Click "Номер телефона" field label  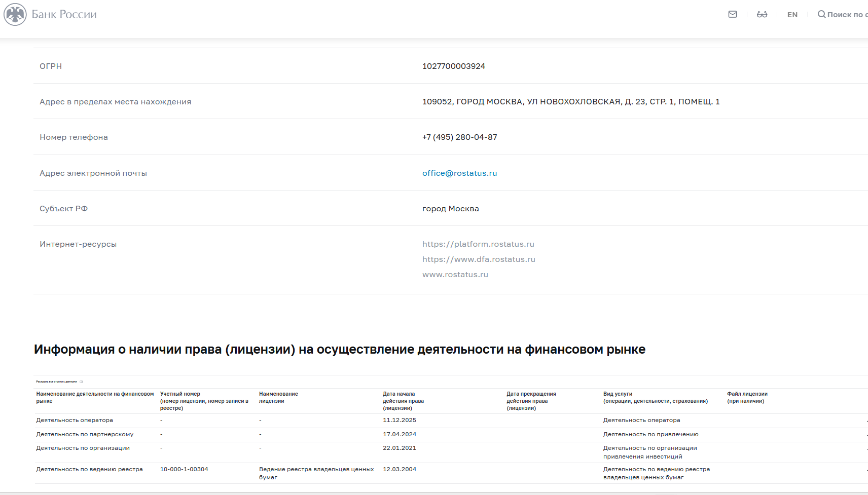pos(74,137)
